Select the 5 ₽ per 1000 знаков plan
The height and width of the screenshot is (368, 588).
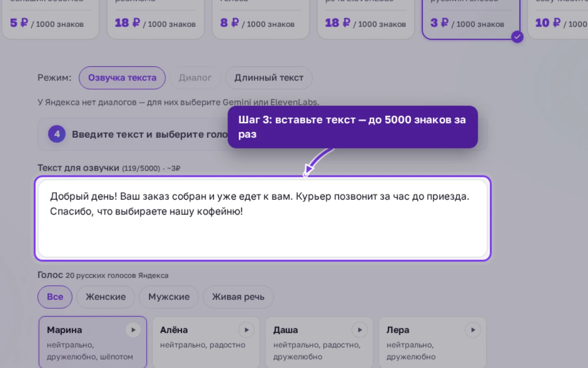50,19
